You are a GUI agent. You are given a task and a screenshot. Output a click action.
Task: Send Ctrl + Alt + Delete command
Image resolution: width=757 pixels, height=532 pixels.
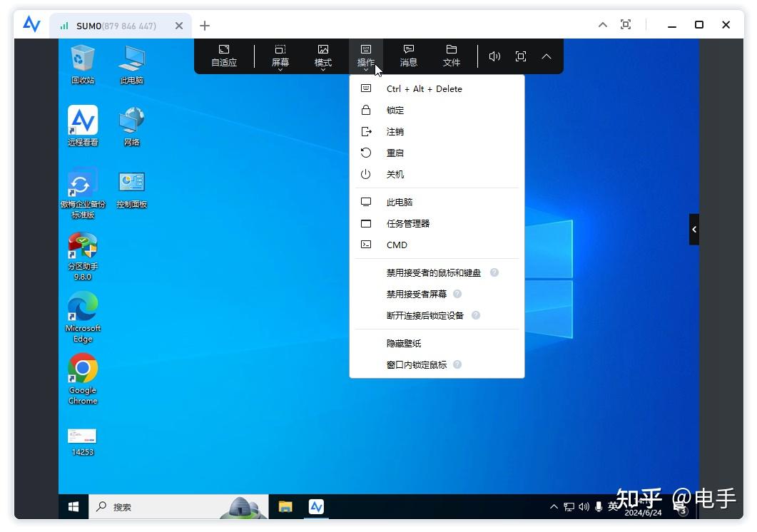424,88
